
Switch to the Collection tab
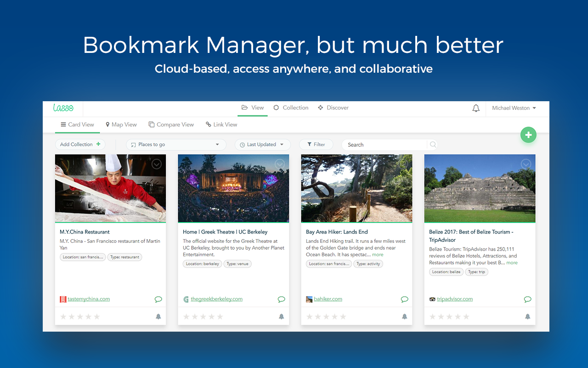[x=291, y=108]
